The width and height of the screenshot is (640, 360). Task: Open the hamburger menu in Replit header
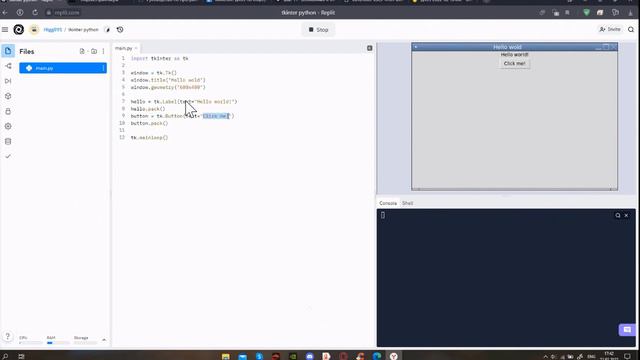coord(5,29)
